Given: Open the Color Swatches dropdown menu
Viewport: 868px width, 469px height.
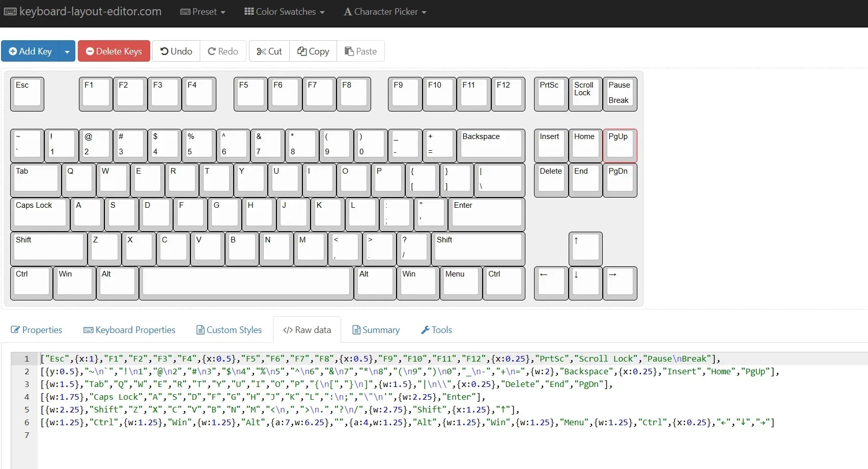Looking at the screenshot, I should coord(284,12).
